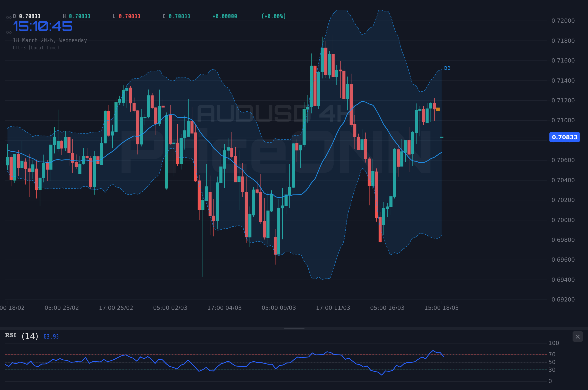
Task: Click the (+0.00%) percentage change label
Action: coord(273,16)
